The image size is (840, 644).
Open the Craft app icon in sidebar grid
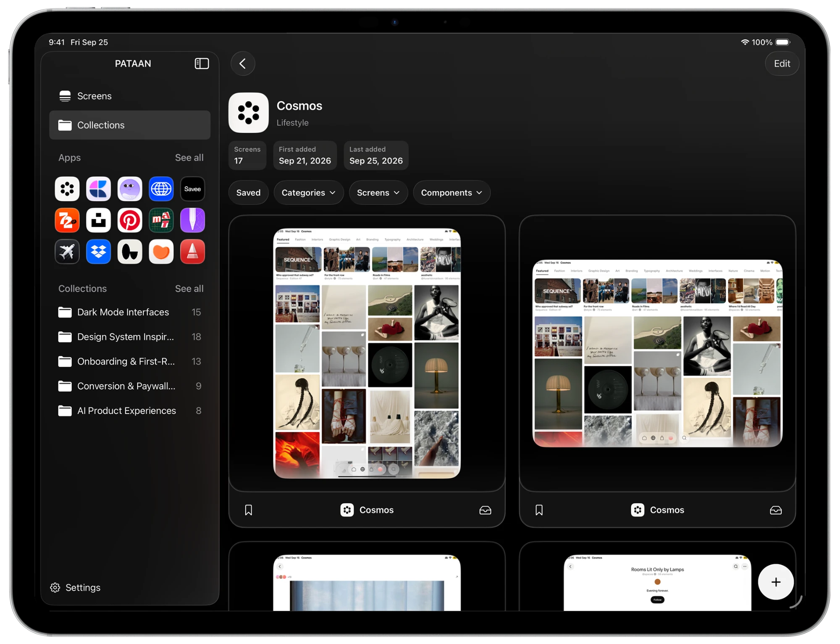tap(98, 189)
